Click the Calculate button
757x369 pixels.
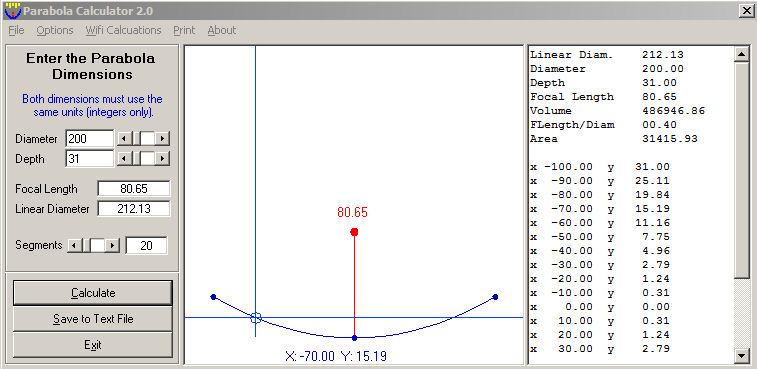click(x=93, y=293)
